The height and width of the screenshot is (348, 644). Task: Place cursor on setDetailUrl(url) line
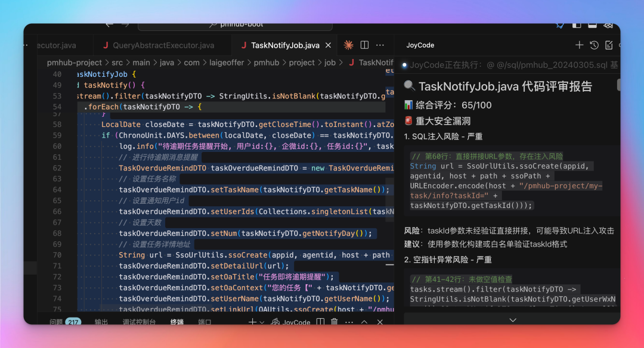(x=204, y=266)
